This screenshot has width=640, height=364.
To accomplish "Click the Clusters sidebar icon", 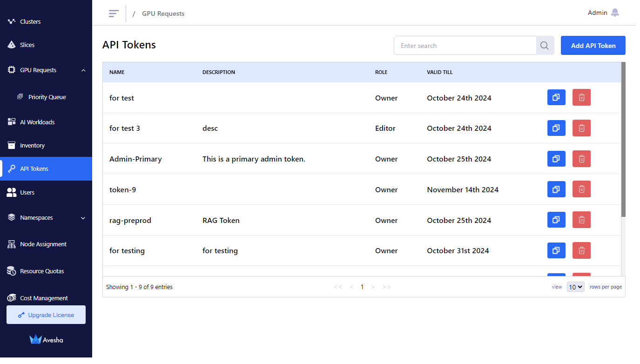I will click(12, 21).
